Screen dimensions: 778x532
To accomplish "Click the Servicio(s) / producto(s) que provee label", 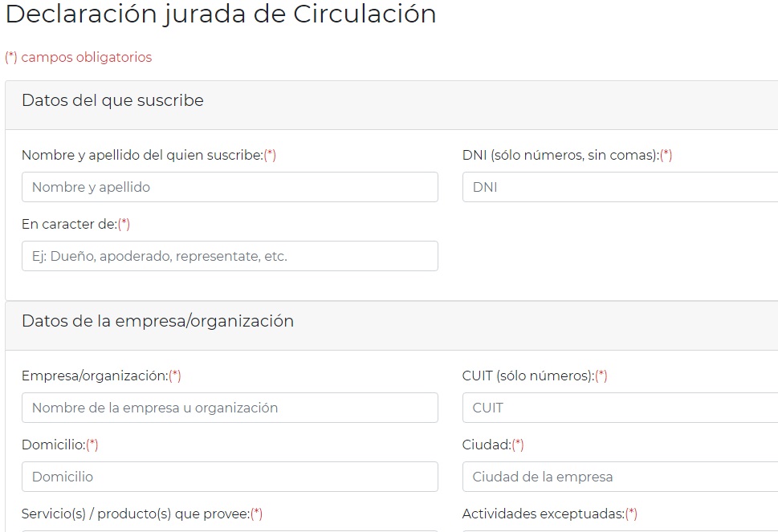I will tap(142, 514).
